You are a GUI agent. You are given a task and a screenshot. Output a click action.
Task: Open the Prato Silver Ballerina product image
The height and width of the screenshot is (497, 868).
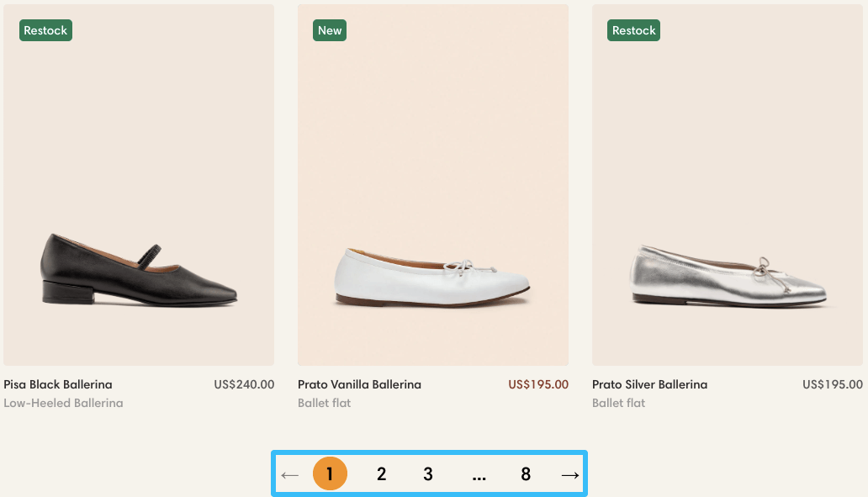coord(728,184)
